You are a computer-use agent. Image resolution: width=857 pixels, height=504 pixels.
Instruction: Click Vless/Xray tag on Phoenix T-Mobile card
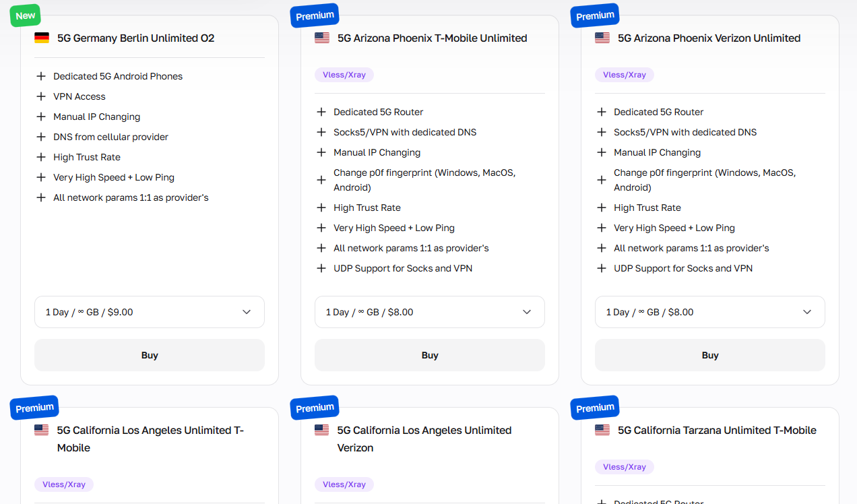pos(344,75)
